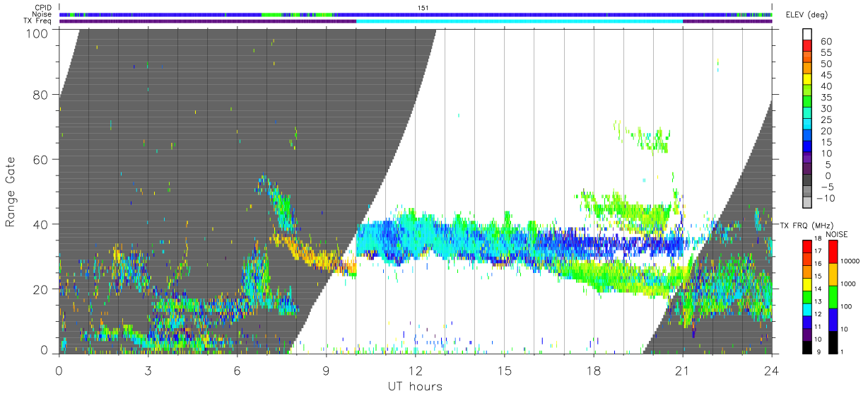
Task: Click the red top of the TX FRQ color bar
Action: coord(807,247)
